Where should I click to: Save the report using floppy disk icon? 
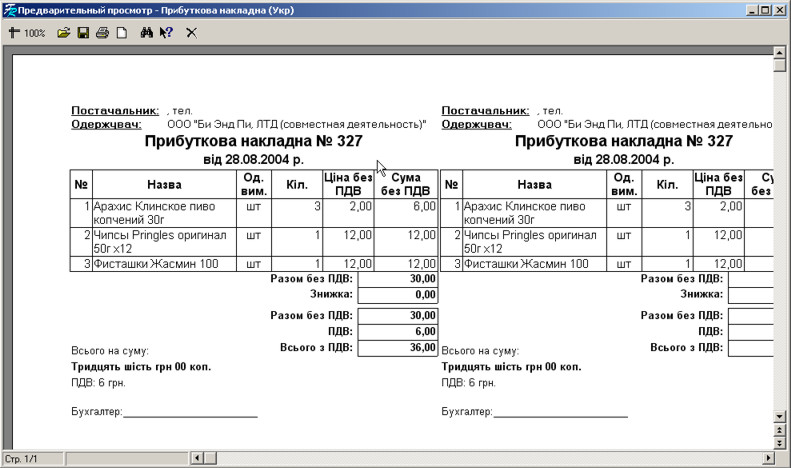point(84,33)
